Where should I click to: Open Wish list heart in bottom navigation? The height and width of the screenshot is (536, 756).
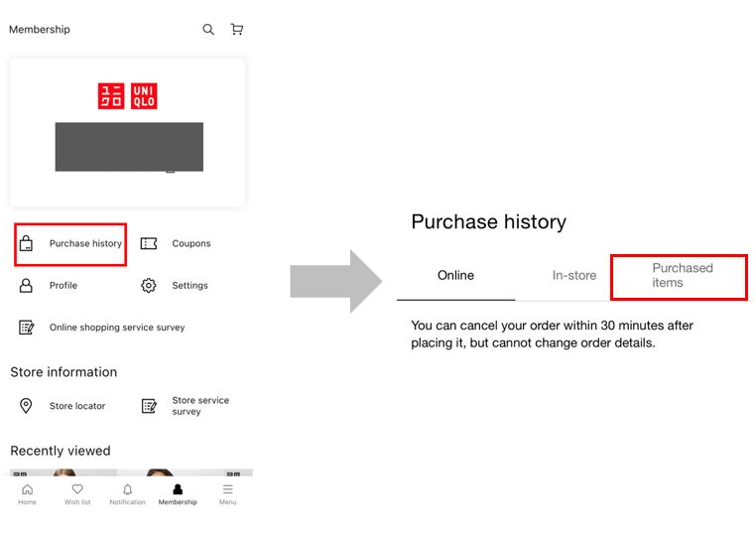coord(77,494)
